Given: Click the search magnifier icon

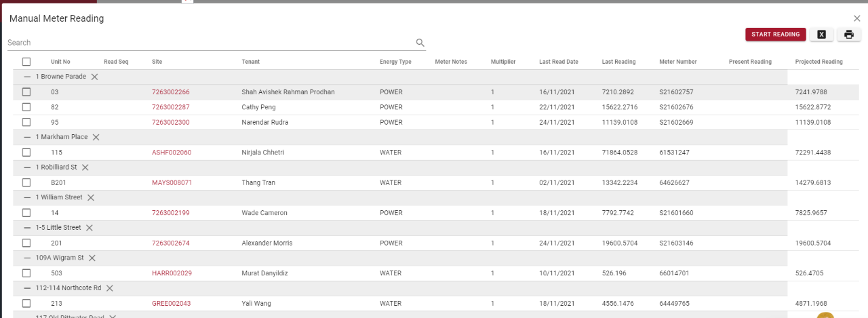Looking at the screenshot, I should 420,43.
